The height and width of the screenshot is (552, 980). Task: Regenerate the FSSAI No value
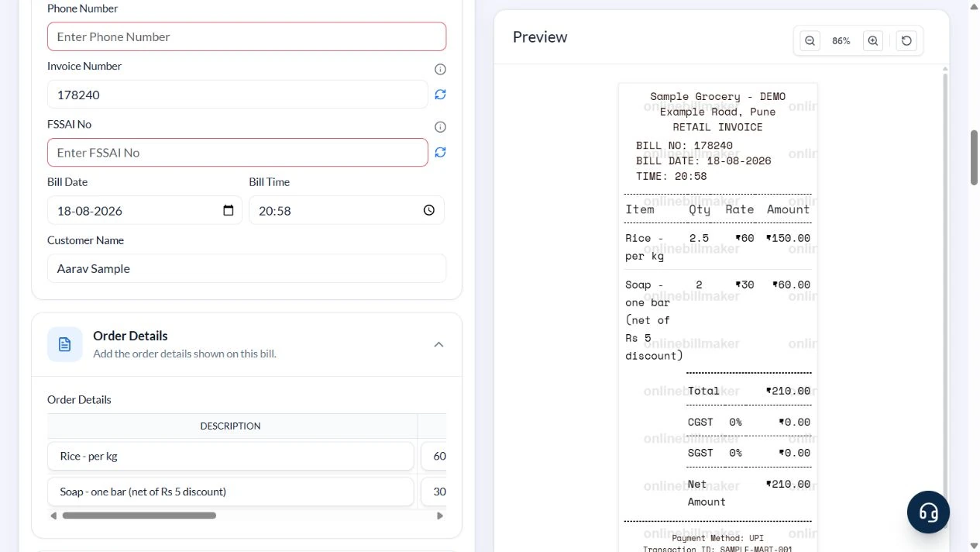click(440, 152)
